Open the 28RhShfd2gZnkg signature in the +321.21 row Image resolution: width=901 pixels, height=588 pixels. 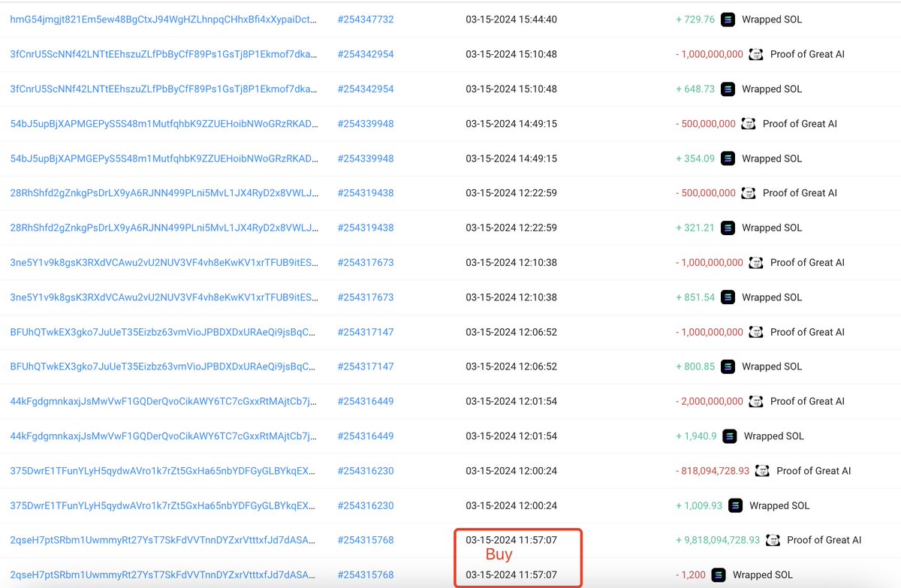(163, 228)
